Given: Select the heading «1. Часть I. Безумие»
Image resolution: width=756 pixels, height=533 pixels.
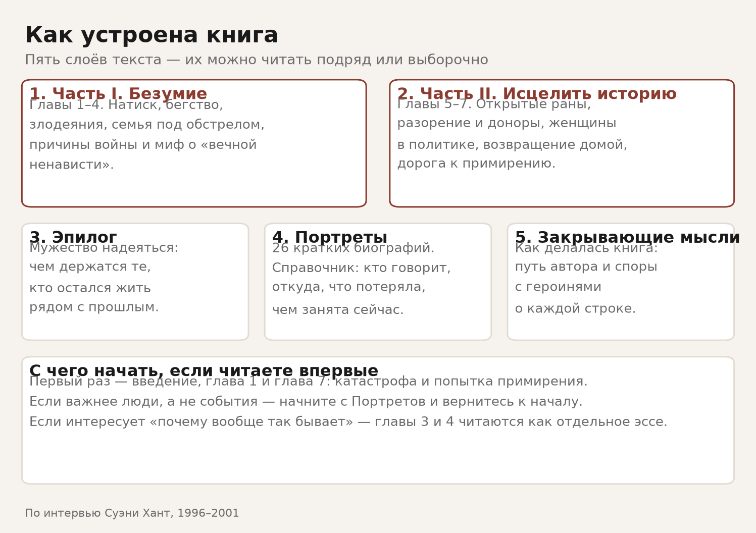Looking at the screenshot, I should [118, 94].
